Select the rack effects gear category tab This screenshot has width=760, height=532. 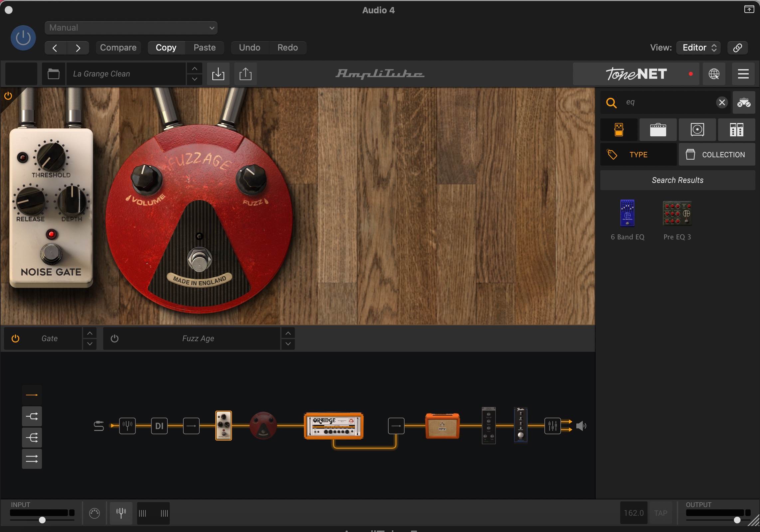[736, 130]
